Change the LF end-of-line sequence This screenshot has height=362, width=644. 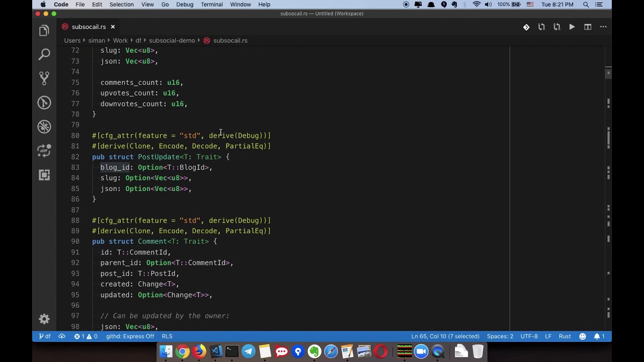(x=548, y=336)
